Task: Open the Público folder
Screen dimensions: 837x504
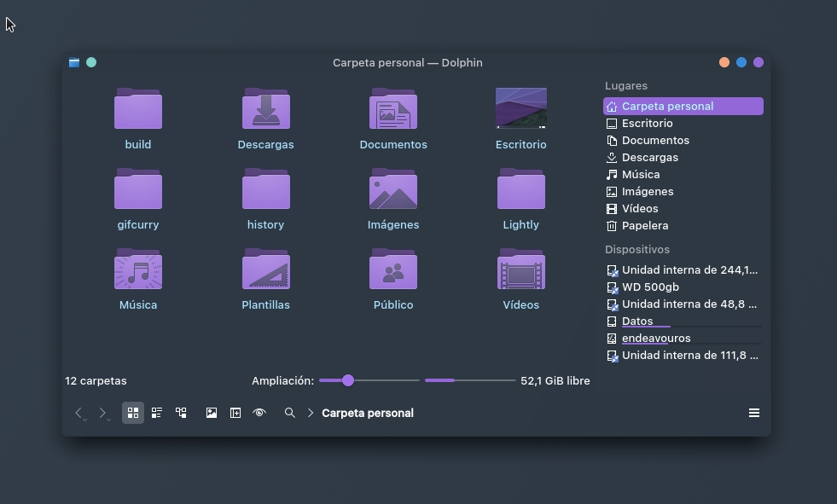Action: point(393,269)
